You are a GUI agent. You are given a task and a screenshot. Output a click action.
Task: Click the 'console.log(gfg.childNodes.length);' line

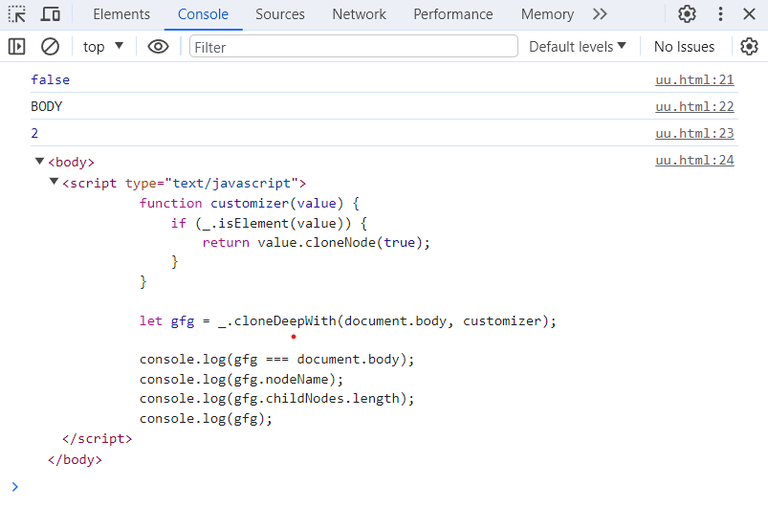click(277, 399)
